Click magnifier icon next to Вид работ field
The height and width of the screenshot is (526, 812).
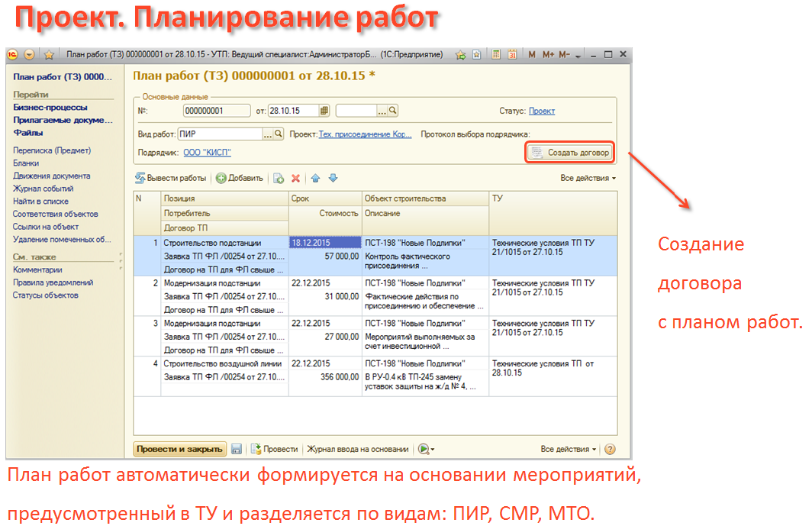(279, 134)
